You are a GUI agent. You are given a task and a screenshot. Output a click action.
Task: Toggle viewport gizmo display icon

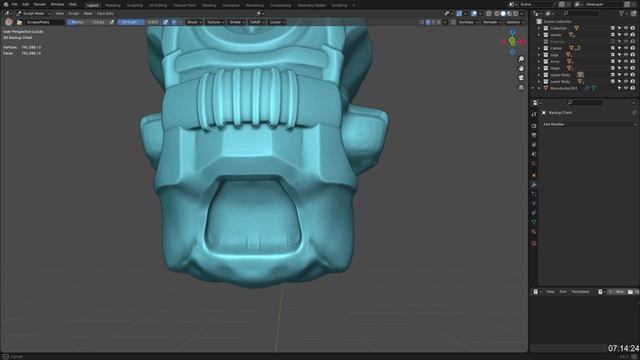pos(459,13)
